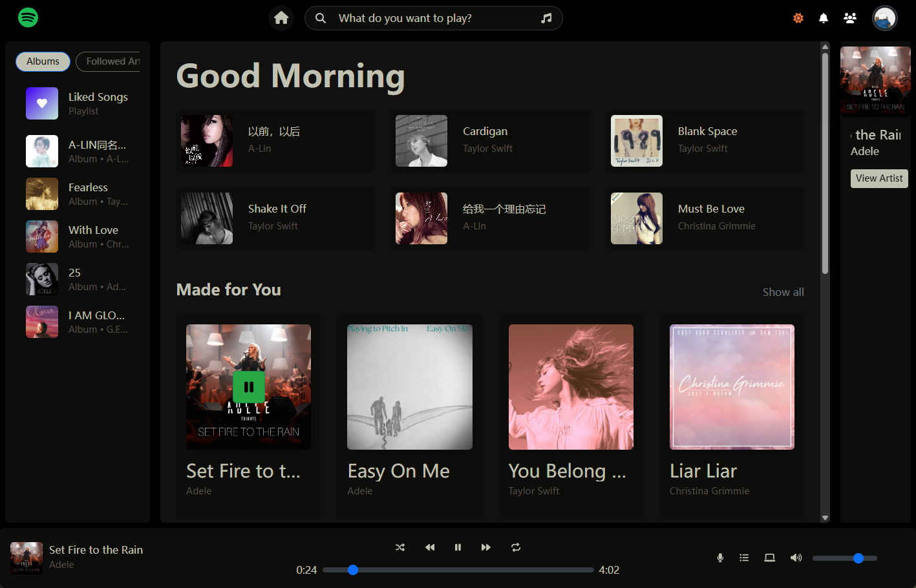Pause playback in bottom player bar
This screenshot has height=588, width=916.
point(458,547)
